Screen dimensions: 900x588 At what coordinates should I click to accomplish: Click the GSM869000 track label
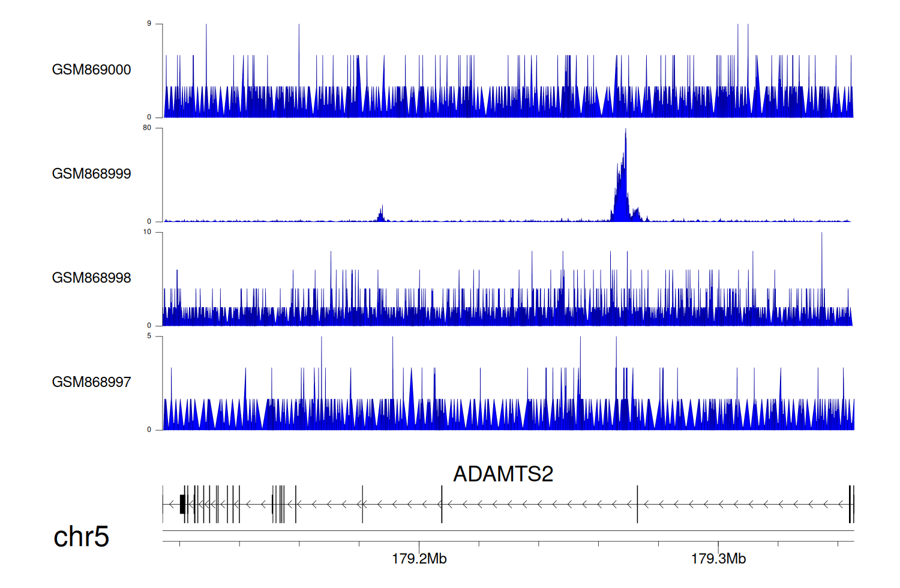tap(91, 70)
